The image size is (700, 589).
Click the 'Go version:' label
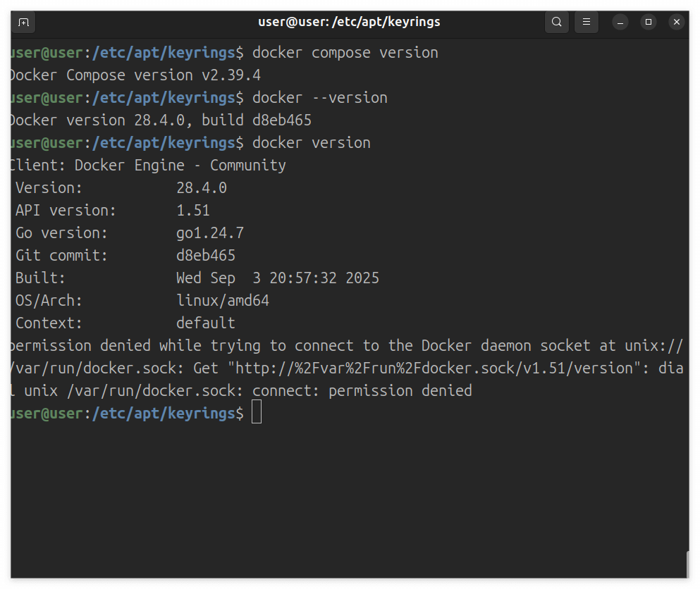point(61,233)
